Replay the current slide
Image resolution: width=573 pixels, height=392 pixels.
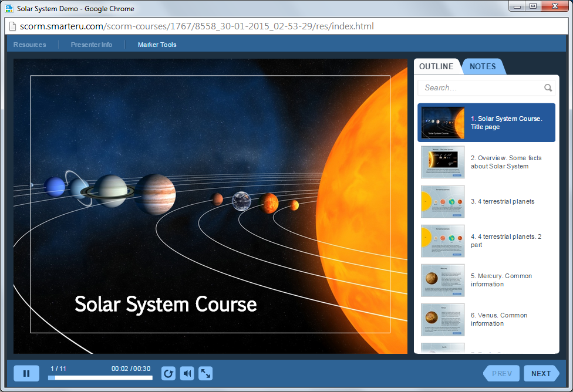[168, 373]
